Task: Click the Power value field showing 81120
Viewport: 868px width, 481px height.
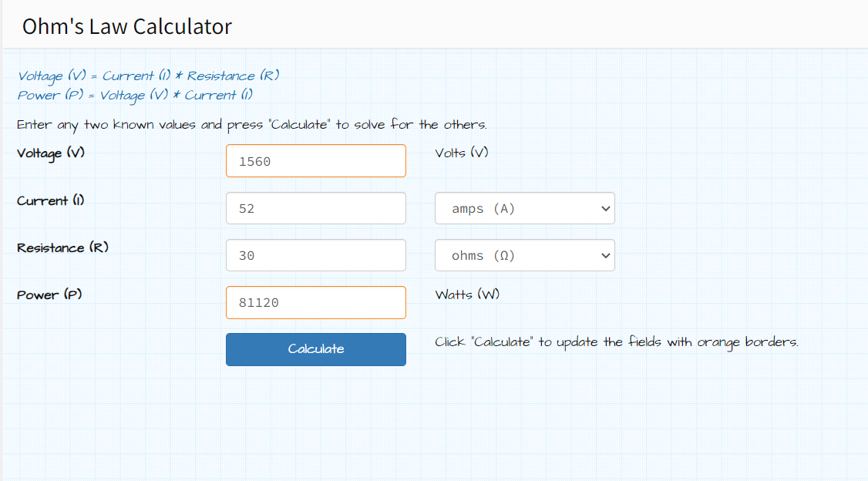Action: tap(315, 302)
